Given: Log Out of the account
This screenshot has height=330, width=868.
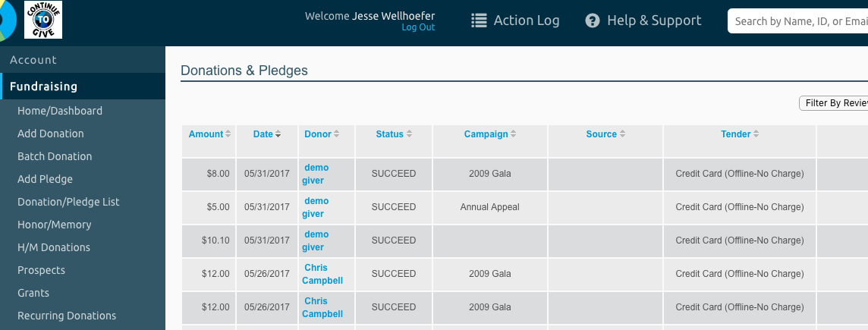Looking at the screenshot, I should [418, 27].
